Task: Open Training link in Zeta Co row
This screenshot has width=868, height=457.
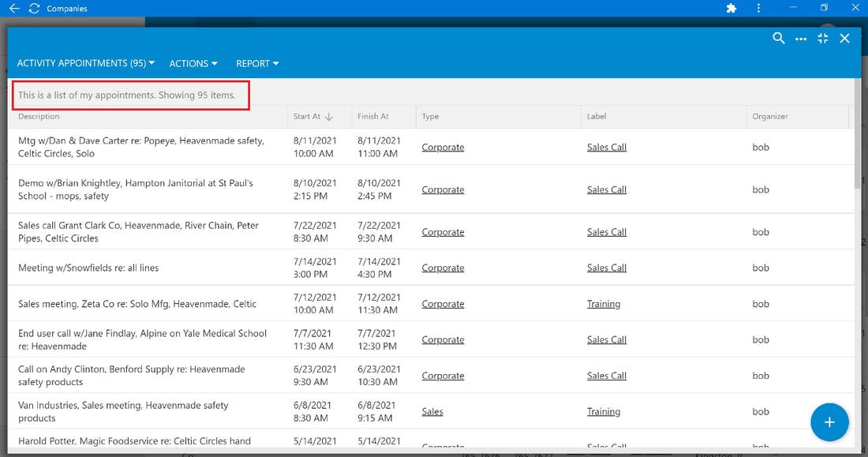Action: point(604,304)
